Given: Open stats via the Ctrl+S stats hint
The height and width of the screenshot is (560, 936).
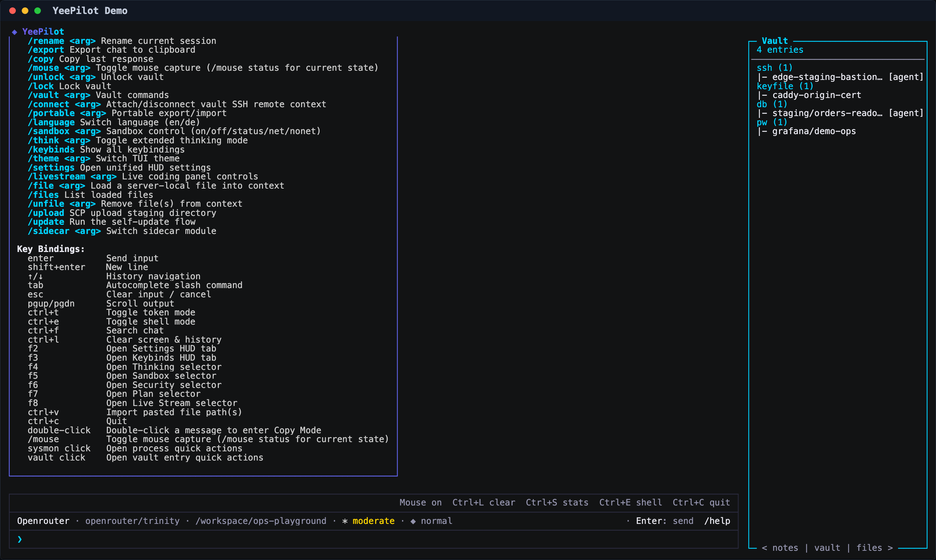Looking at the screenshot, I should pyautogui.click(x=557, y=503).
